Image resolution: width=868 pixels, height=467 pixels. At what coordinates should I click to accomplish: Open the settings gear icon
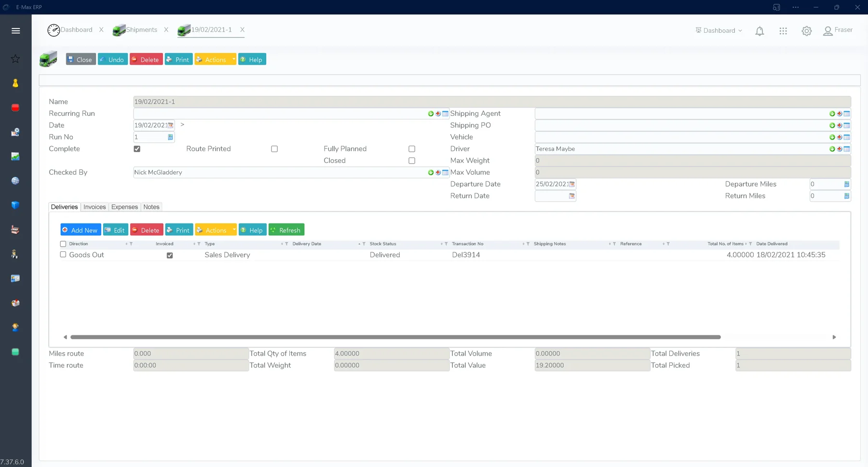(807, 31)
